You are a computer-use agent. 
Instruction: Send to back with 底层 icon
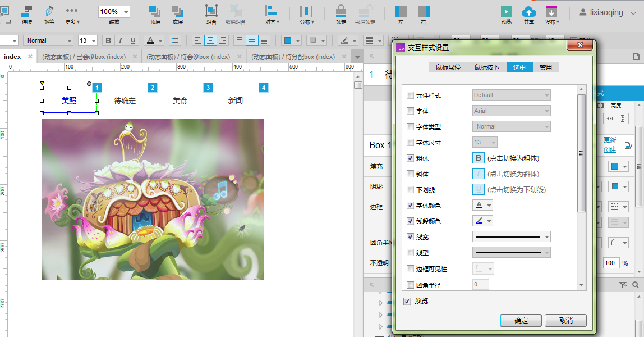(177, 15)
